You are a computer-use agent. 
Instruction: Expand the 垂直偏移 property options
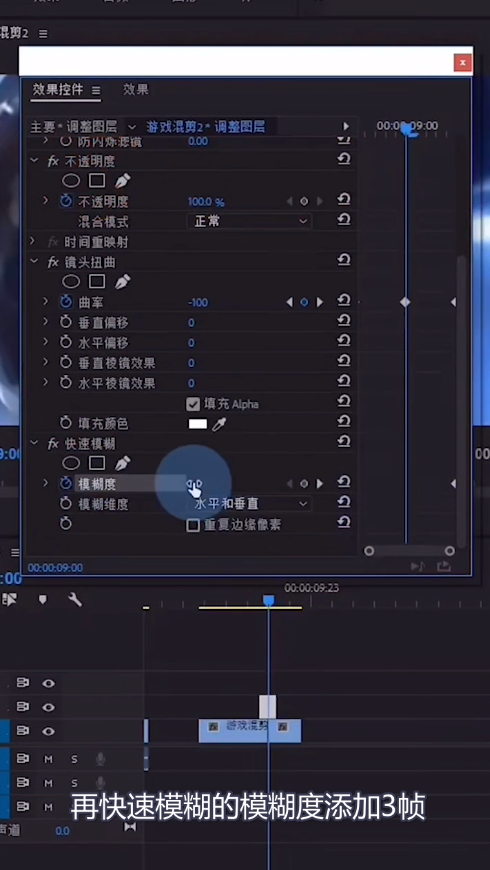click(x=46, y=321)
